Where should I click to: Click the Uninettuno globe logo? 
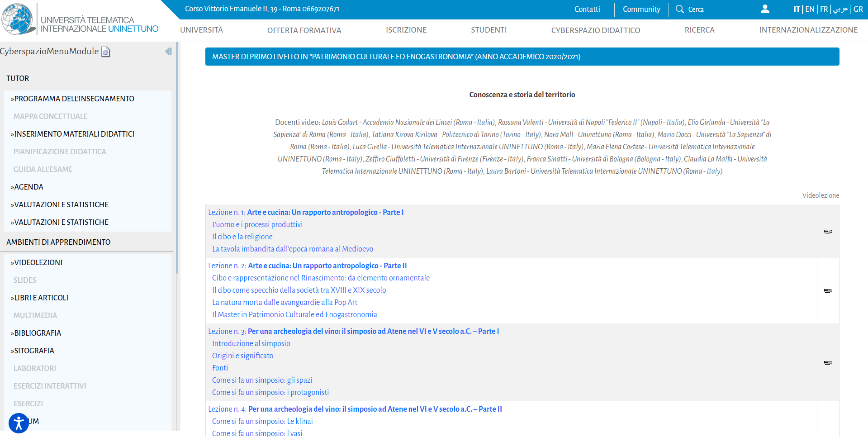pyautogui.click(x=17, y=19)
